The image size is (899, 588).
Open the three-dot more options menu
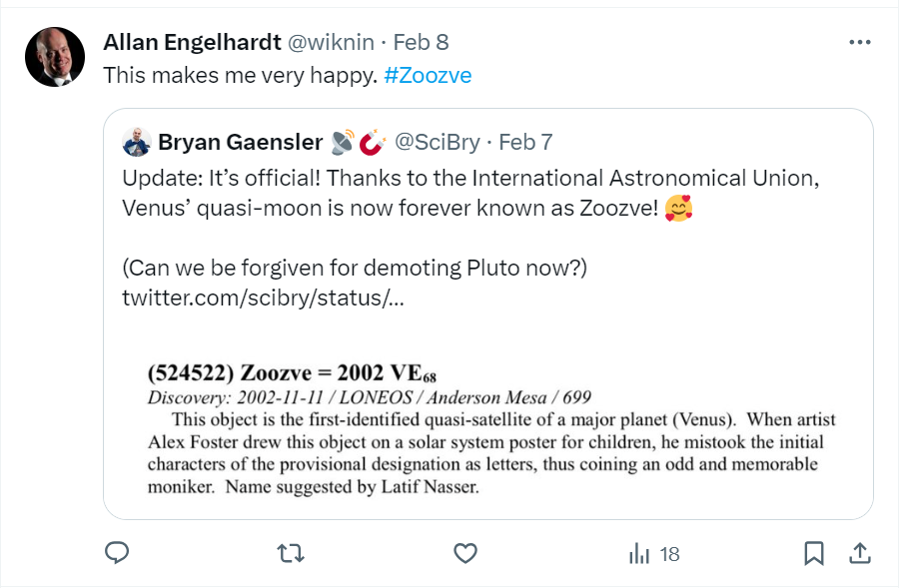coord(859,42)
